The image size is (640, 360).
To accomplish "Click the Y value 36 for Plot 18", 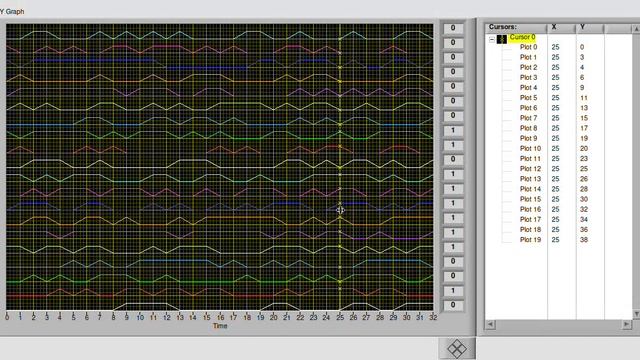I will pyautogui.click(x=584, y=229).
